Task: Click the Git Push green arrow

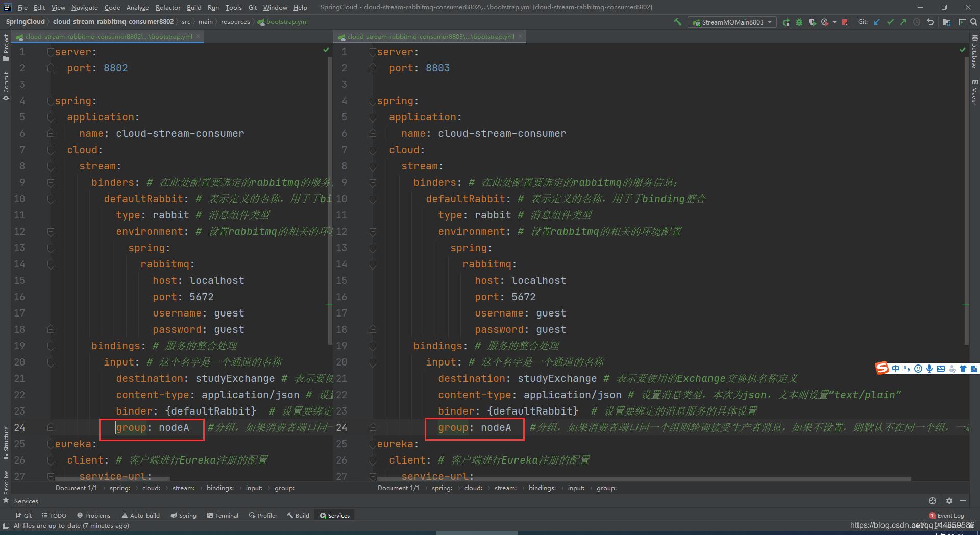Action: click(x=903, y=22)
